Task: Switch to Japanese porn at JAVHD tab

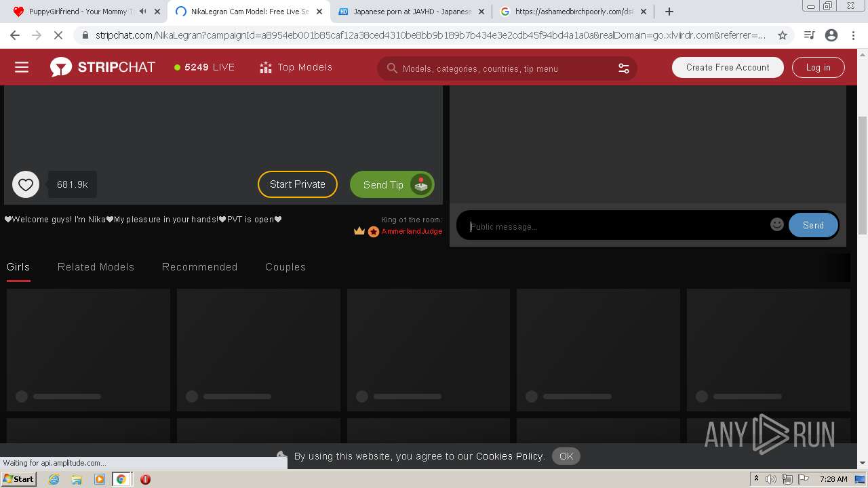Action: click(x=411, y=12)
